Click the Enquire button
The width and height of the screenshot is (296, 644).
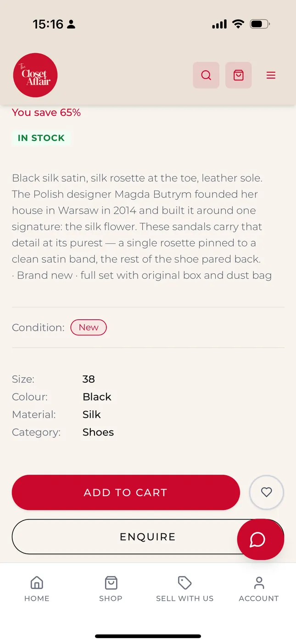148,537
